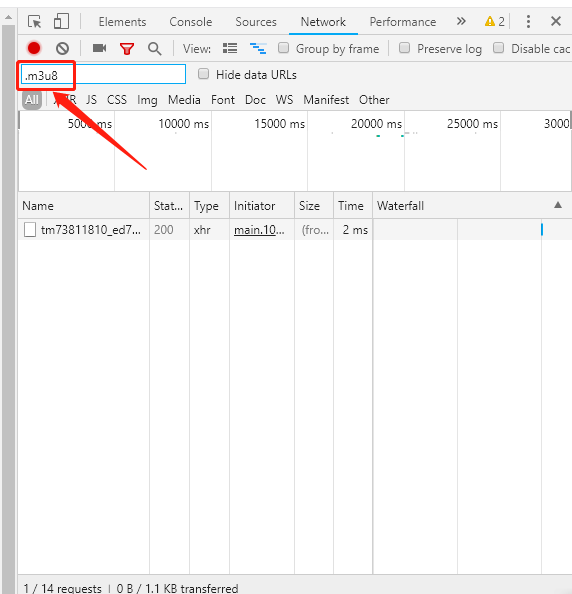This screenshot has height=594, width=572.
Task: Enable the Preserve log checkbox
Action: pyautogui.click(x=405, y=48)
